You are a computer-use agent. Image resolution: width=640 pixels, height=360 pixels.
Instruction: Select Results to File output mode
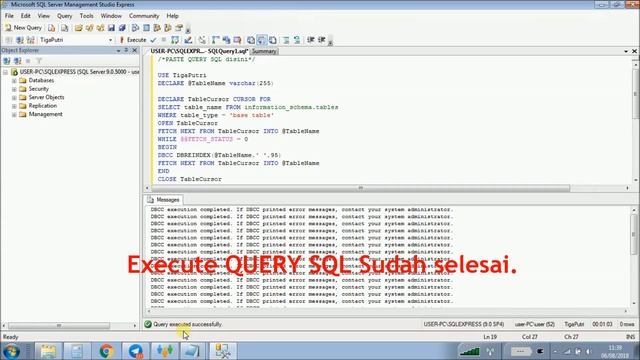273,40
